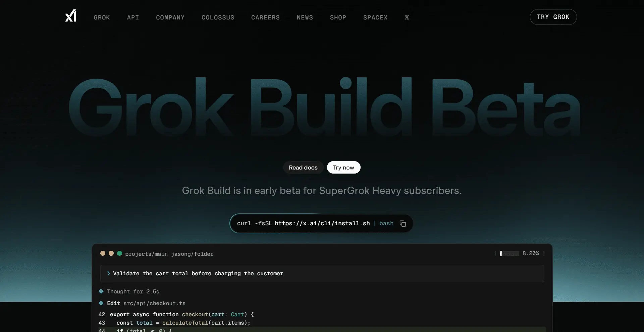Click the diamond beside Edit src/api/checkout.ts

pos(101,303)
